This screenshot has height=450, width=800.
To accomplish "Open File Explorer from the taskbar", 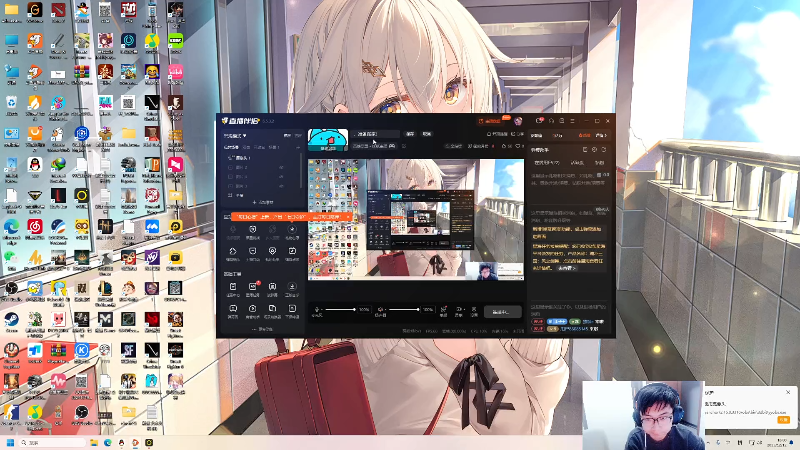I will coord(94,442).
